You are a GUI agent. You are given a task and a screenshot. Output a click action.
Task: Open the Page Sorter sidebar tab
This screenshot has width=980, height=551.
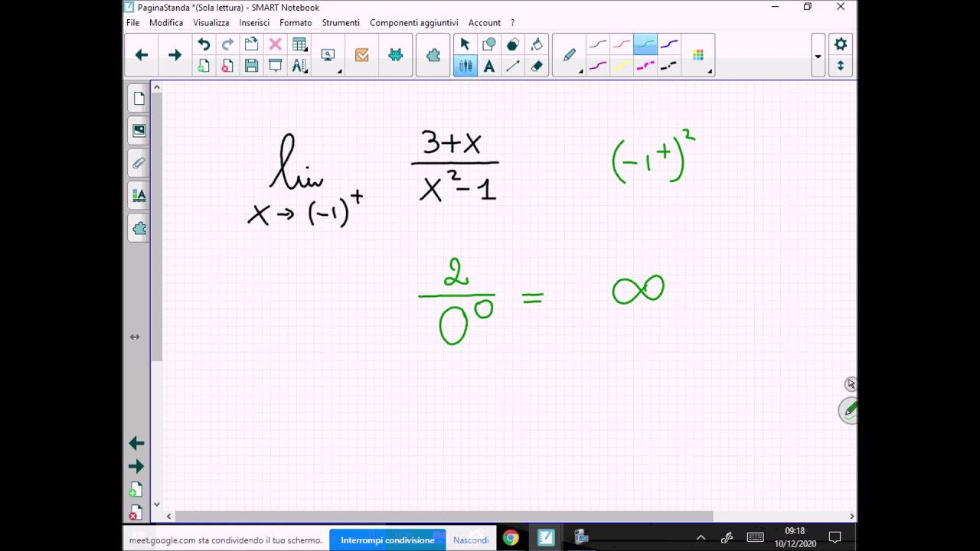click(139, 98)
